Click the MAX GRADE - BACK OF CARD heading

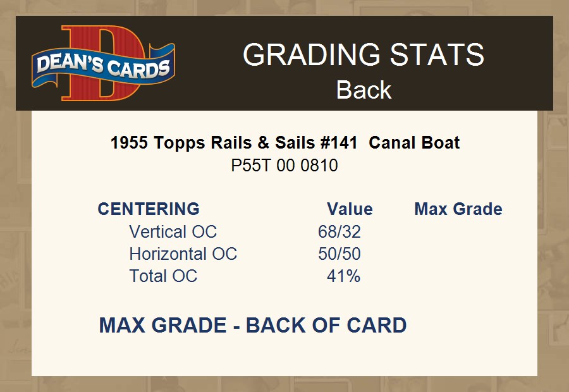tap(253, 326)
